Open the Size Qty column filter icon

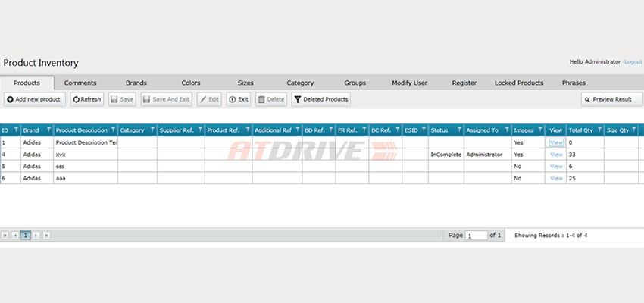click(633, 130)
